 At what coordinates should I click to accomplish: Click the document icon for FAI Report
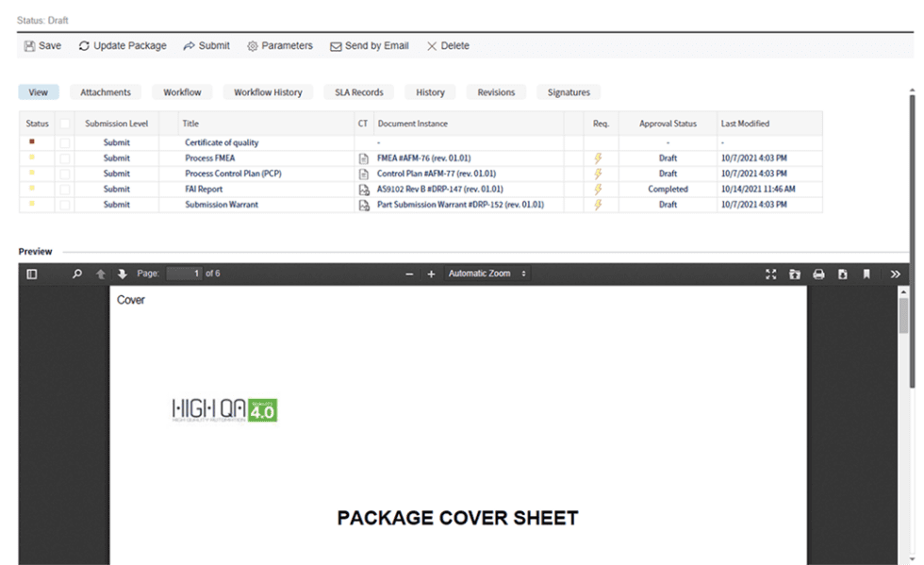pos(363,190)
